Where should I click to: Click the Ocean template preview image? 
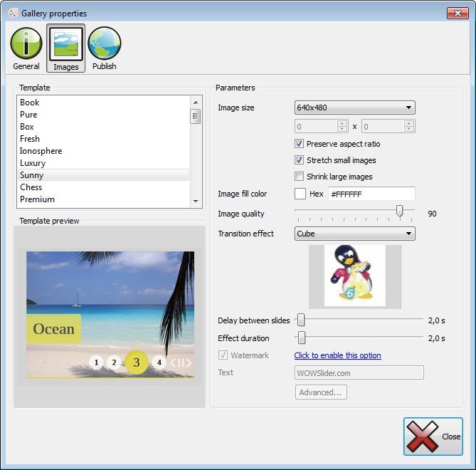110,315
